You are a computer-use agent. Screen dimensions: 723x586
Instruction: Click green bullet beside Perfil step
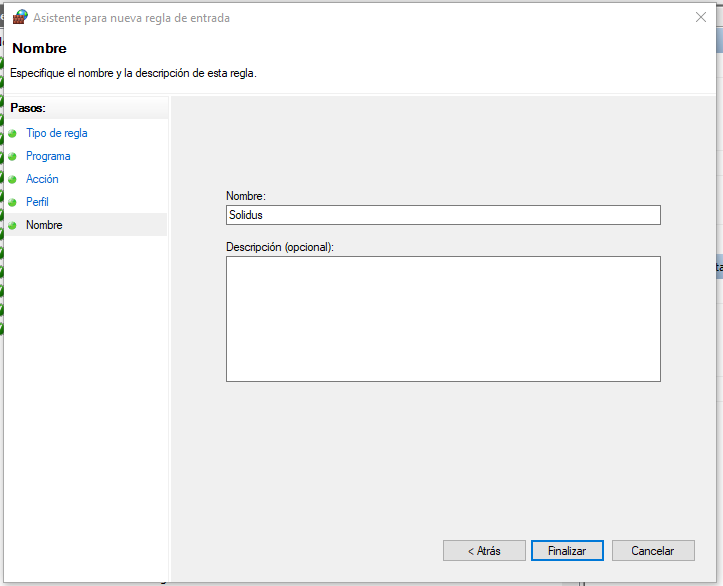click(x=13, y=202)
